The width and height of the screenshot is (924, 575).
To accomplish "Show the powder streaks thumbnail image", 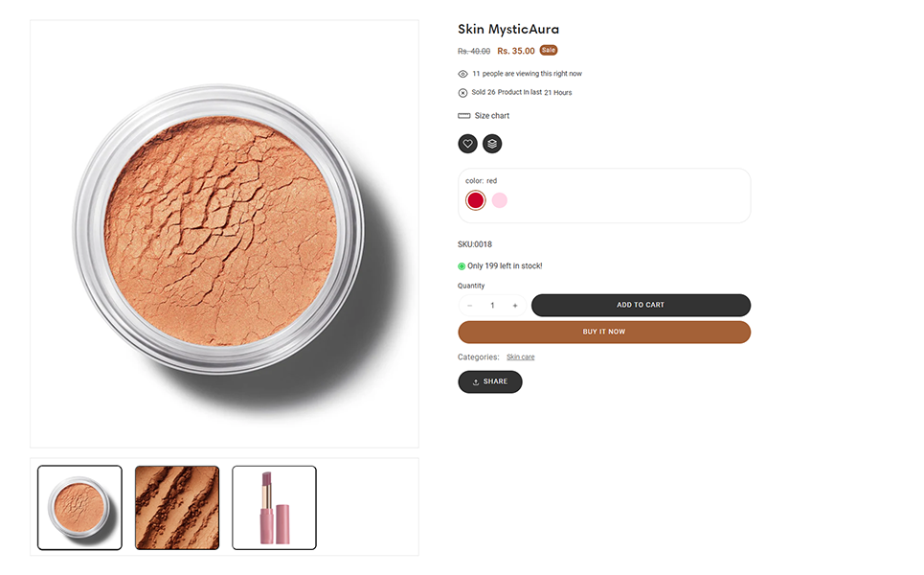I will (x=177, y=508).
